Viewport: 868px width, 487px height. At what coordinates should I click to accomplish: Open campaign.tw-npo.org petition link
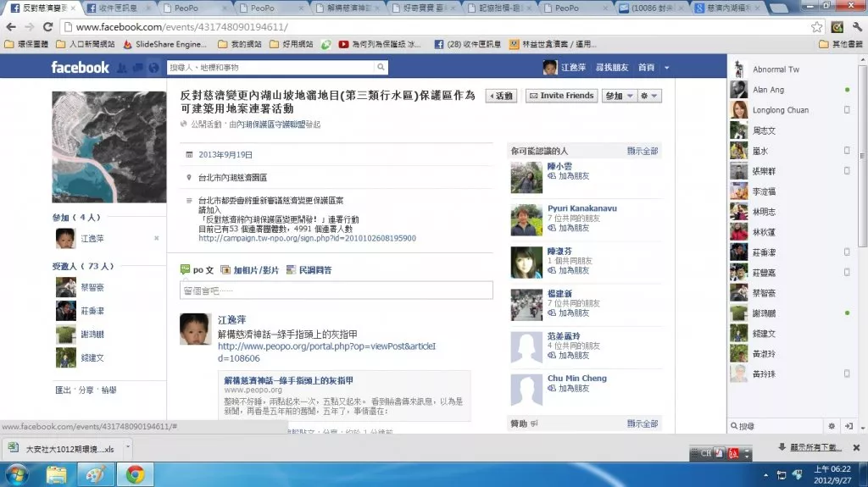click(307, 239)
